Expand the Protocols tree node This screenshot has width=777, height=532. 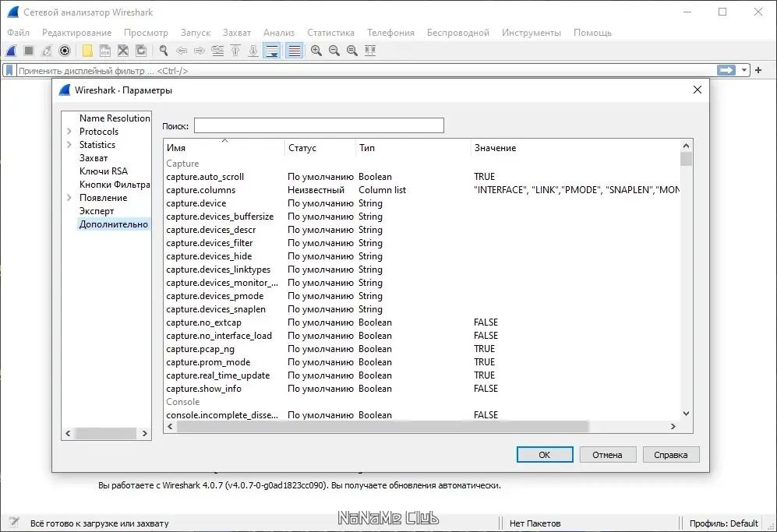click(69, 132)
